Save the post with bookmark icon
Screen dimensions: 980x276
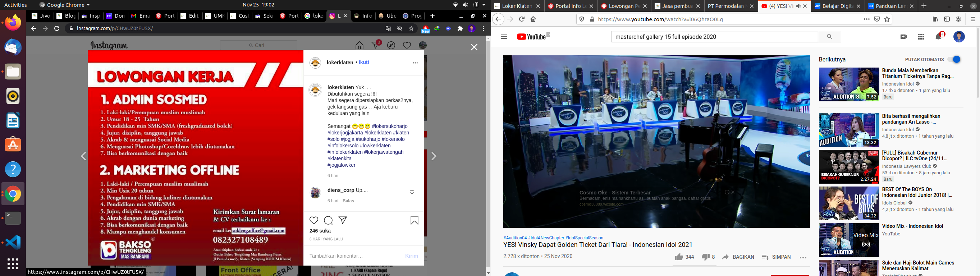414,221
